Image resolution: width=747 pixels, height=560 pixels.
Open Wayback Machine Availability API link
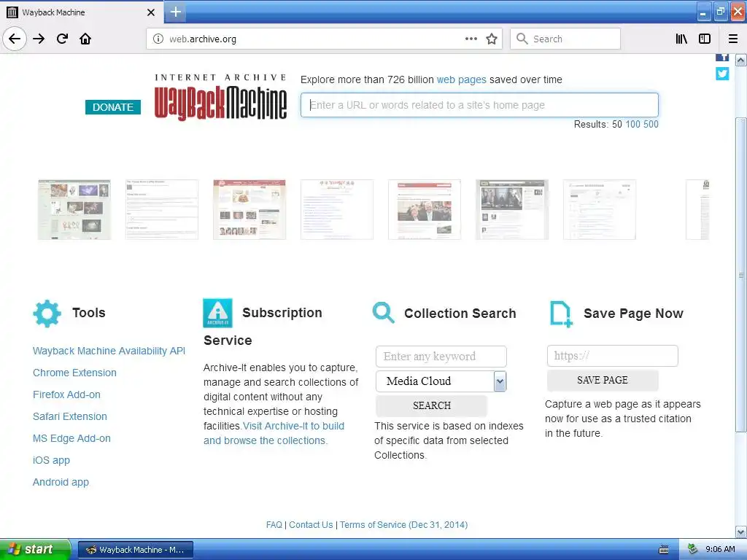tap(109, 351)
